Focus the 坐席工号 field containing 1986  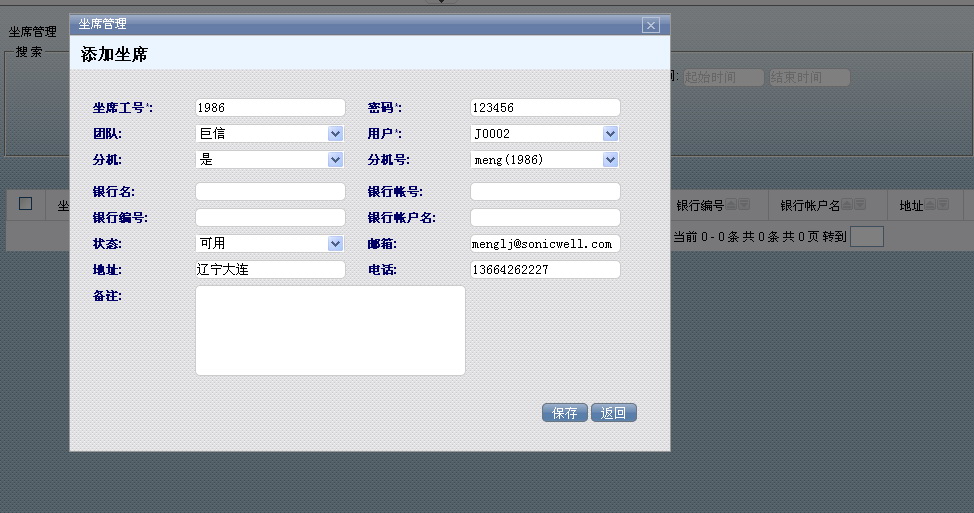pyautogui.click(x=270, y=108)
